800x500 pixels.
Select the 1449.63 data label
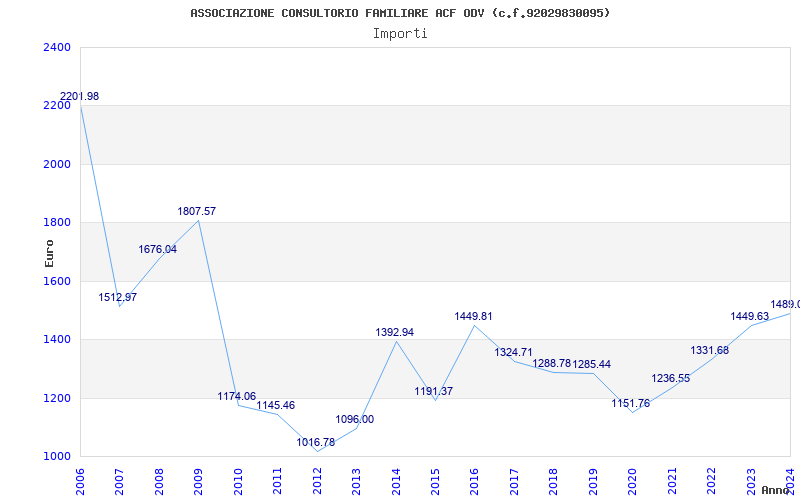coord(749,316)
